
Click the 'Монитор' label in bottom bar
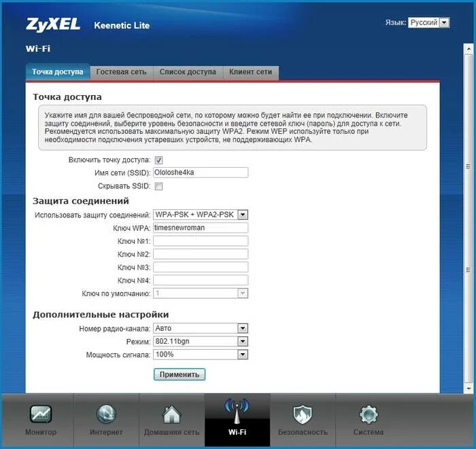click(x=41, y=432)
